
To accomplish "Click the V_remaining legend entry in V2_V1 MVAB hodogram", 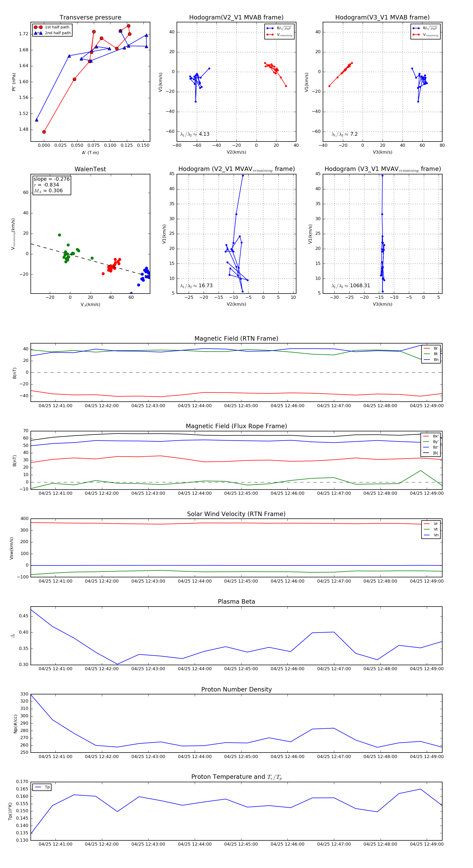I will coord(279,35).
